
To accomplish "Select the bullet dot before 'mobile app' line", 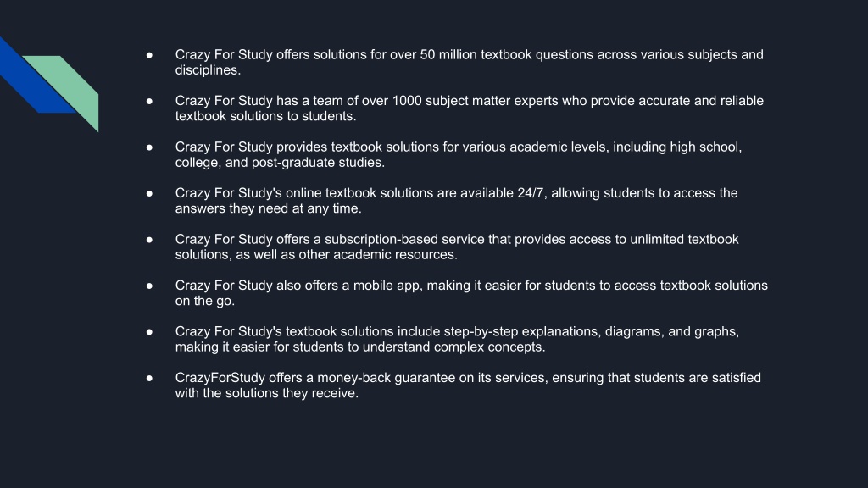I will click(149, 286).
